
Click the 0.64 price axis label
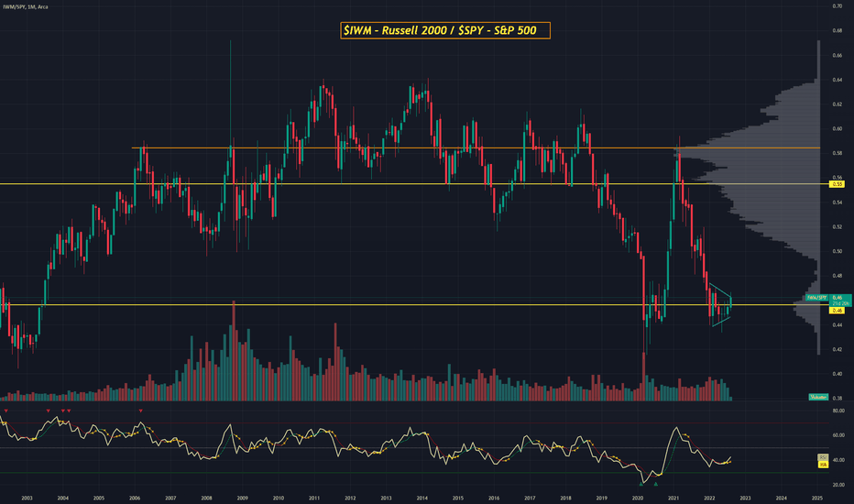[x=838, y=80]
